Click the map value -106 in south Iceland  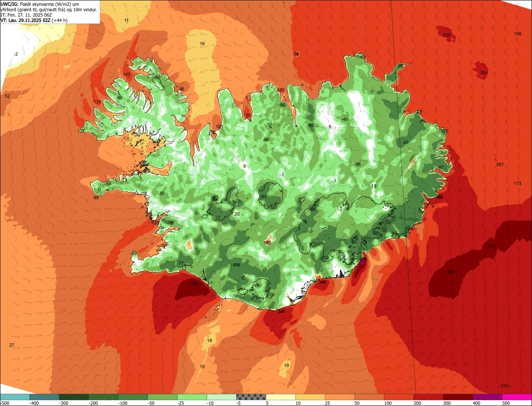pyautogui.click(x=236, y=265)
